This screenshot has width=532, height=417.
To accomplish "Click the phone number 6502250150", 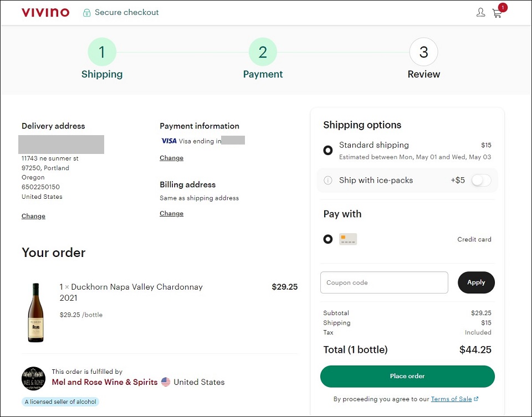I will [x=40, y=187].
